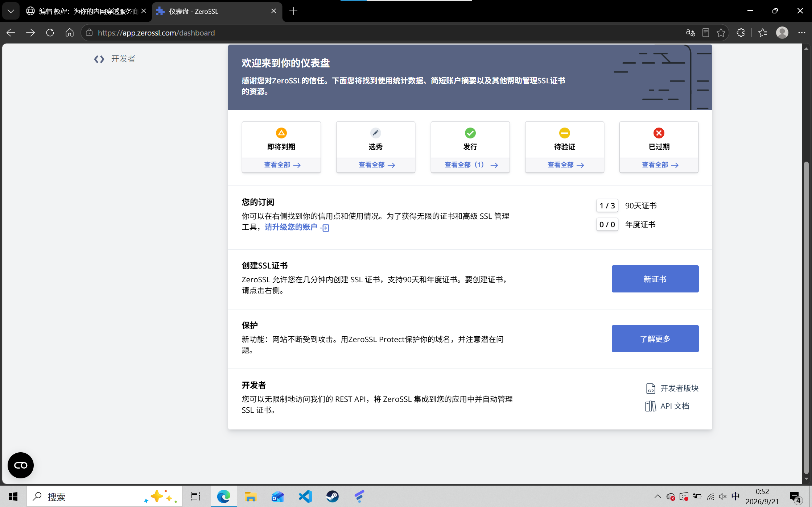Open browser settings and more menu
The width and height of the screenshot is (812, 507).
click(x=802, y=33)
